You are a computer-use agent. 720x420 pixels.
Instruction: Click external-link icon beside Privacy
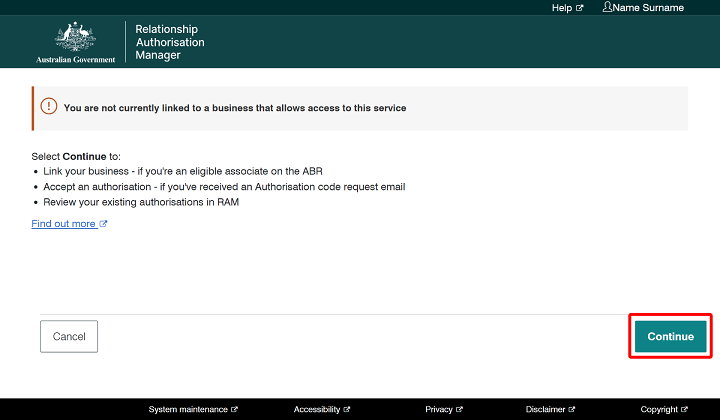pos(460,410)
